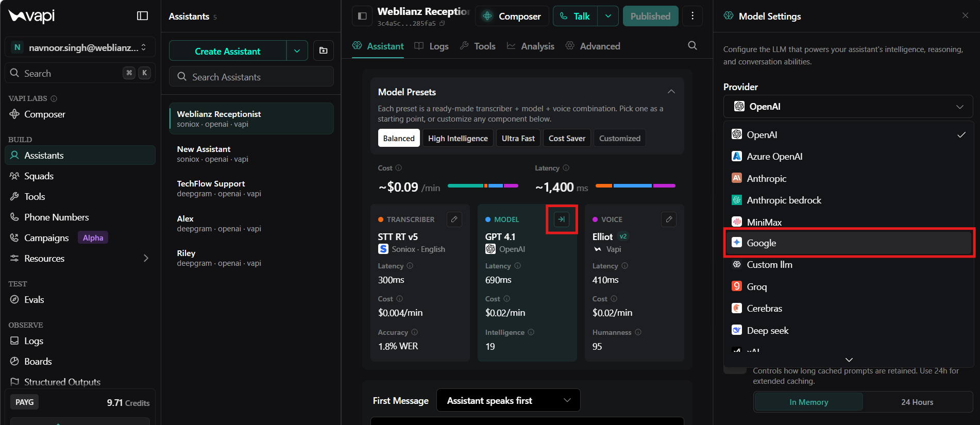Click the Accuracy info icon
The height and width of the screenshot is (425, 980).
coord(415,332)
